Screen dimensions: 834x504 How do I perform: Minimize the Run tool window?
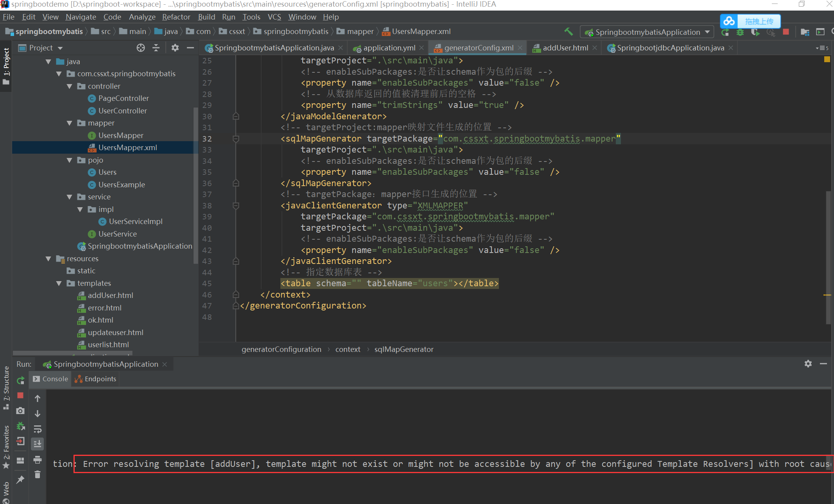(823, 364)
